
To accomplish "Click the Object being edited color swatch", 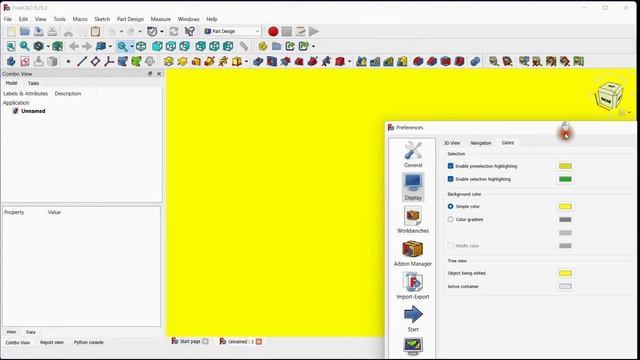I will click(x=565, y=273).
